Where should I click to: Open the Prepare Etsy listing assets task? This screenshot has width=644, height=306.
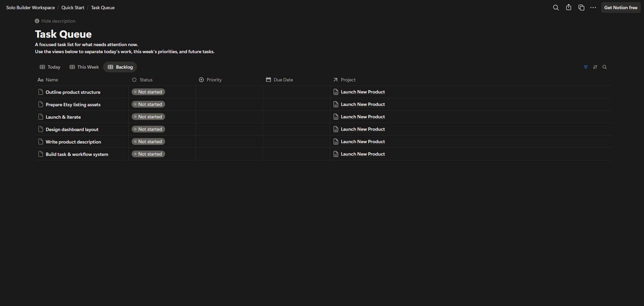[73, 105]
